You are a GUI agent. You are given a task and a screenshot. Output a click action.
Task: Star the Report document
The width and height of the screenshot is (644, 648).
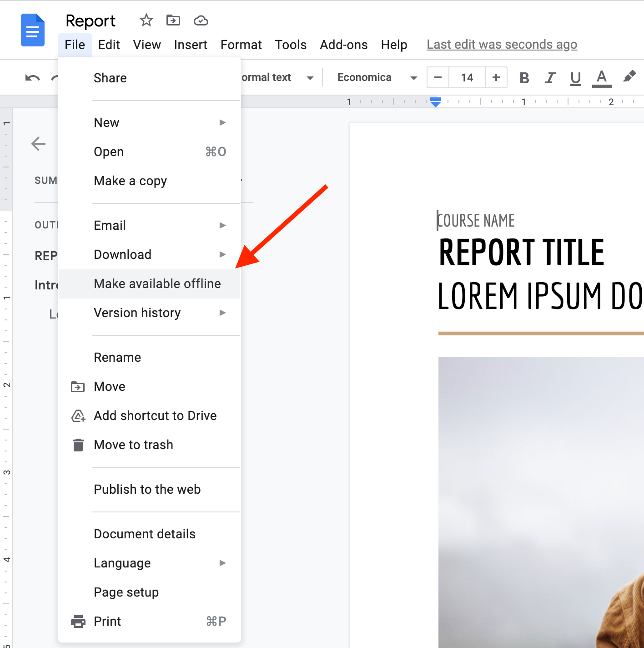(146, 20)
